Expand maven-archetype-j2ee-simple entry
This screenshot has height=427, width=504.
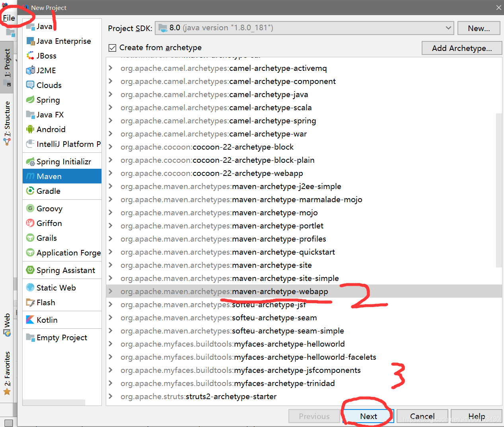tap(111, 186)
